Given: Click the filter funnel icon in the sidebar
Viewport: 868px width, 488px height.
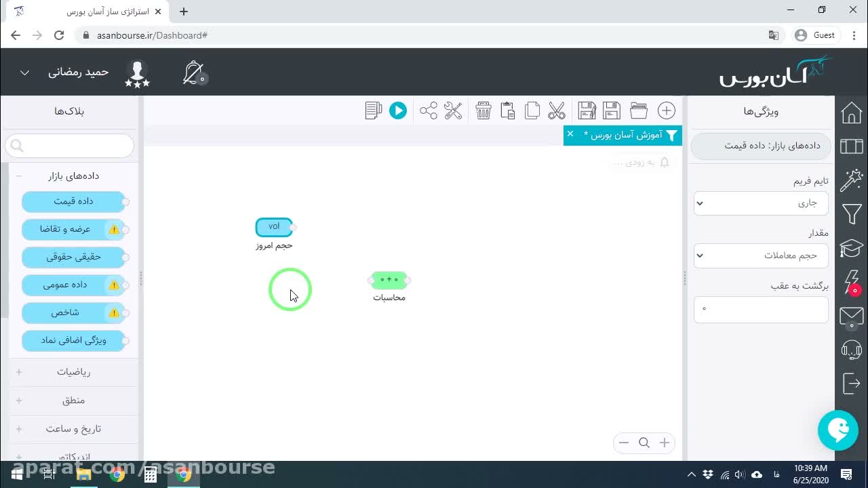Looking at the screenshot, I should [852, 214].
